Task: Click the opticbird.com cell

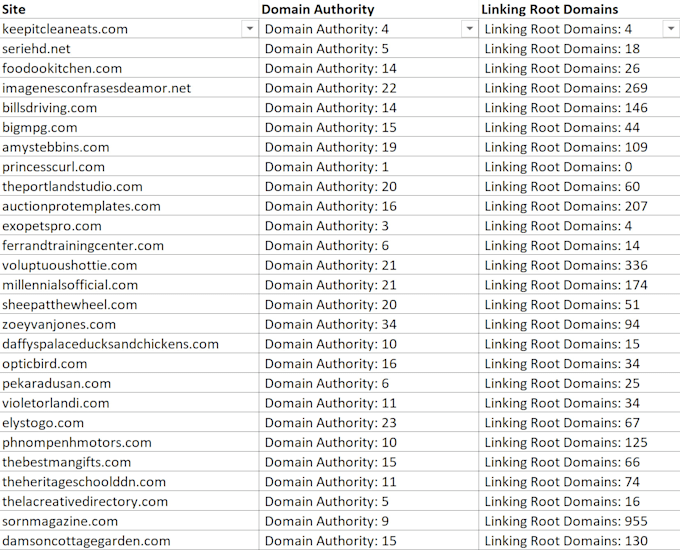Action: point(129,363)
